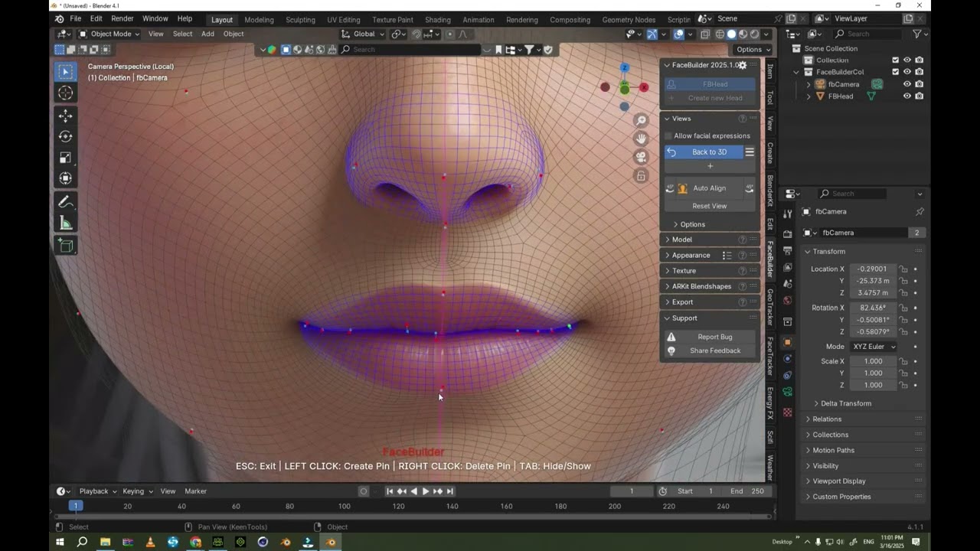980x551 pixels.
Task: Open the viewport Select menu
Action: tap(182, 34)
